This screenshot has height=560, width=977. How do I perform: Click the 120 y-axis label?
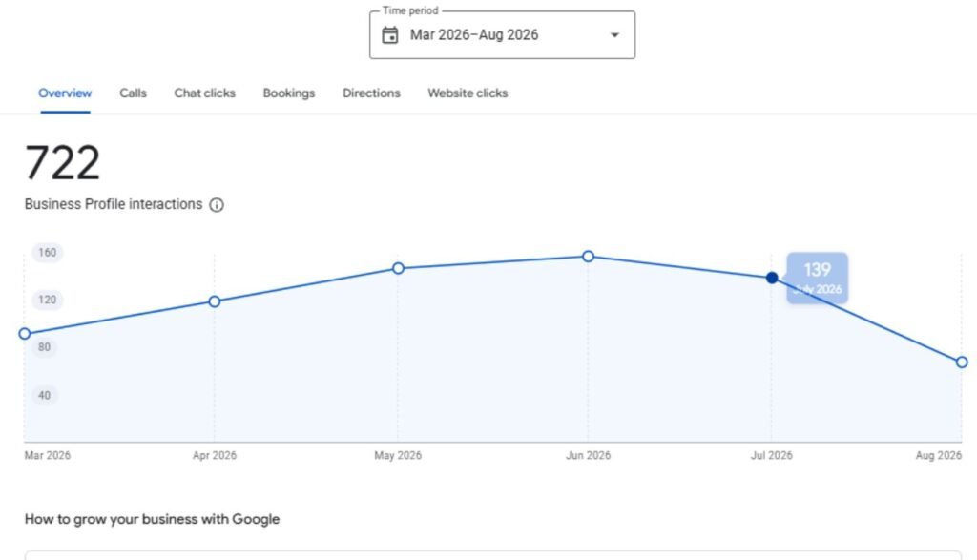48,300
